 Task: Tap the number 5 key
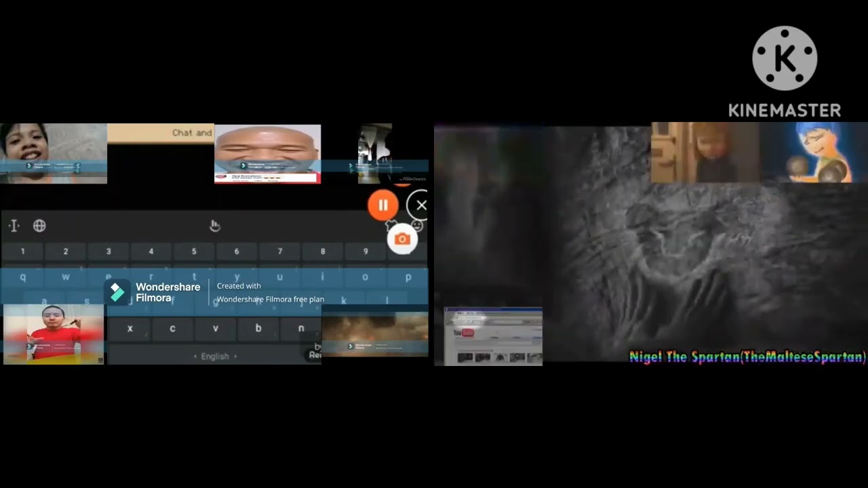coord(194,251)
